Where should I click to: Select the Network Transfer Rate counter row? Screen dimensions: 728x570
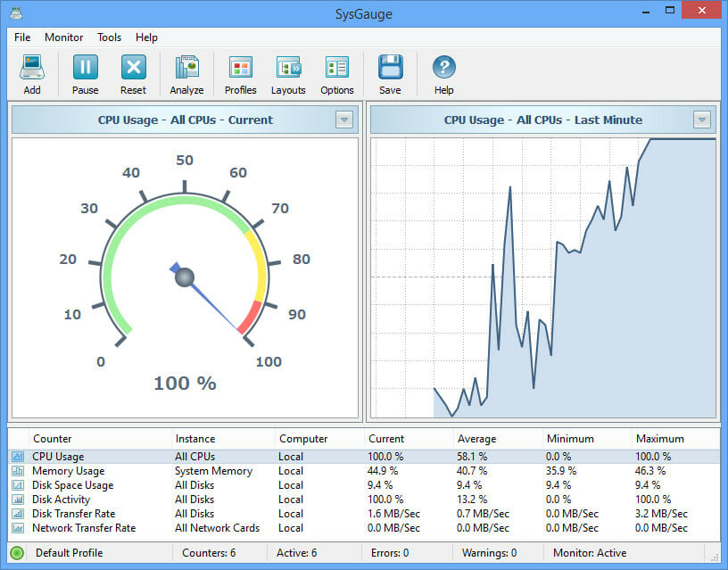364,528
